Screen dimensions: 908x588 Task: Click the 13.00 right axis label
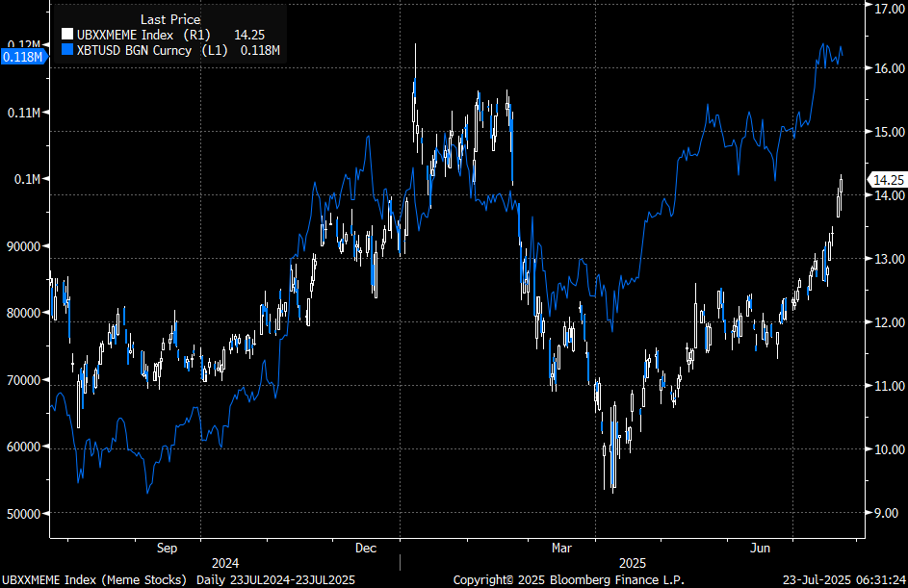click(890, 259)
